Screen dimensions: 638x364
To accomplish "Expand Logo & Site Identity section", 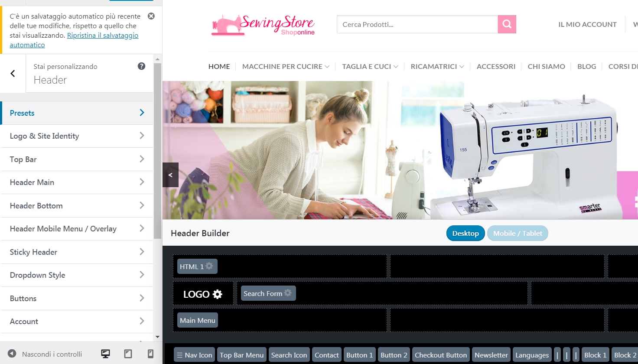I will 77,136.
